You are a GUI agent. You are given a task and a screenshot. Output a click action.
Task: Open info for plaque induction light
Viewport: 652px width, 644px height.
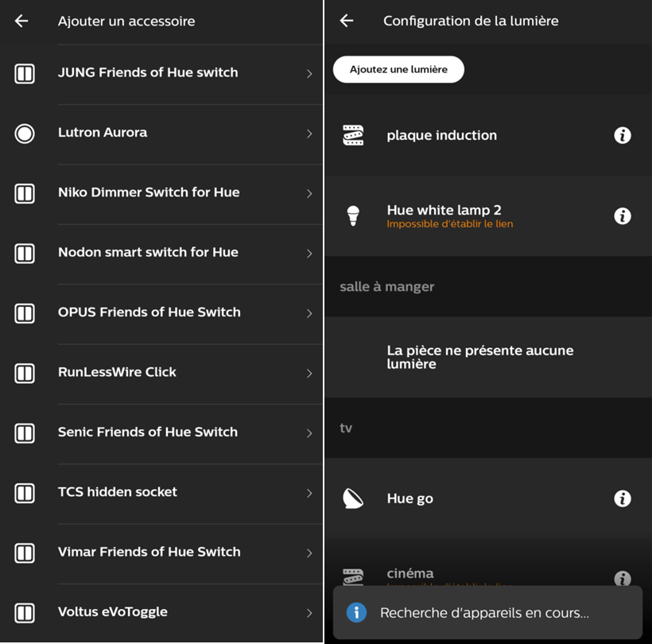coord(622,135)
